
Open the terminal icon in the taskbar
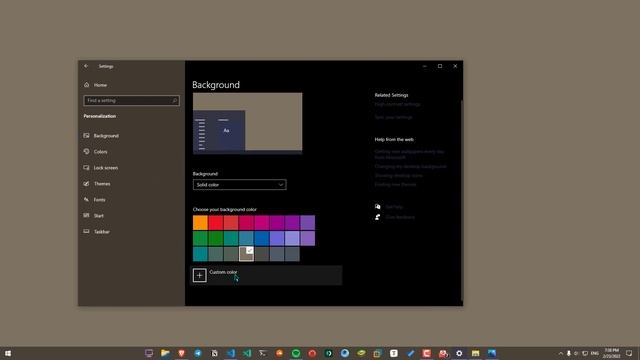click(263, 353)
